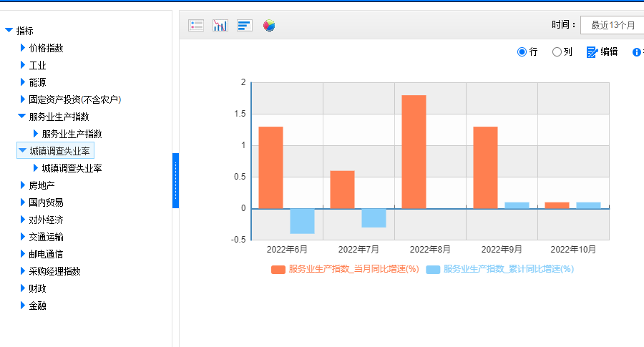Expand the 财政 node arrow
This screenshot has height=347, width=644.
pos(23,288)
